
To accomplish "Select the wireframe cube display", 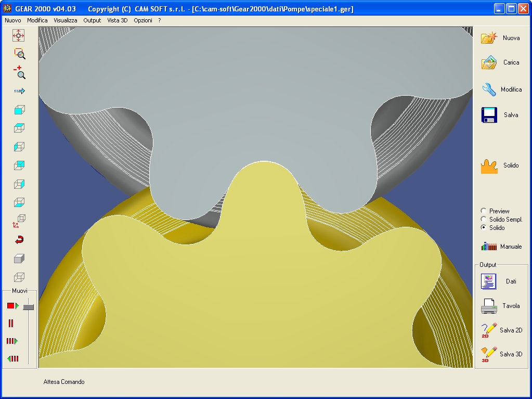I will click(19, 277).
